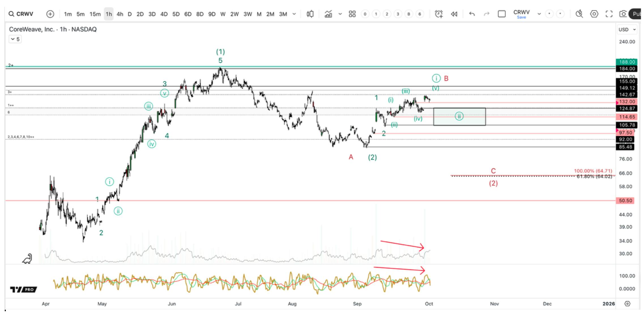Switch to 9D timeframe
This screenshot has width=644, height=315.
click(x=212, y=14)
